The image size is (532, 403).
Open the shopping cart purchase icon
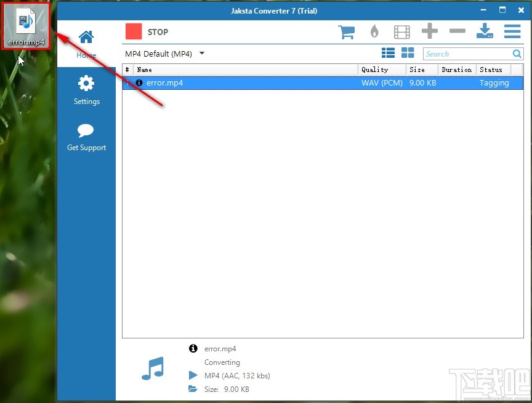tap(347, 32)
